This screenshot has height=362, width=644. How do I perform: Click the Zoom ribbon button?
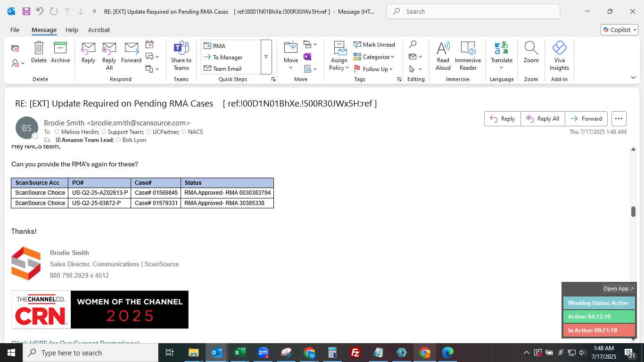pos(531,52)
